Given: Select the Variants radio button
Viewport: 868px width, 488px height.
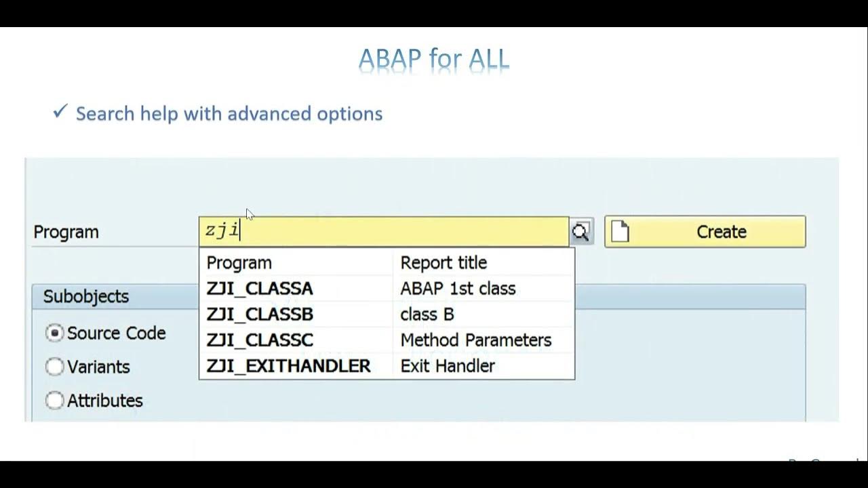Looking at the screenshot, I should (x=54, y=367).
